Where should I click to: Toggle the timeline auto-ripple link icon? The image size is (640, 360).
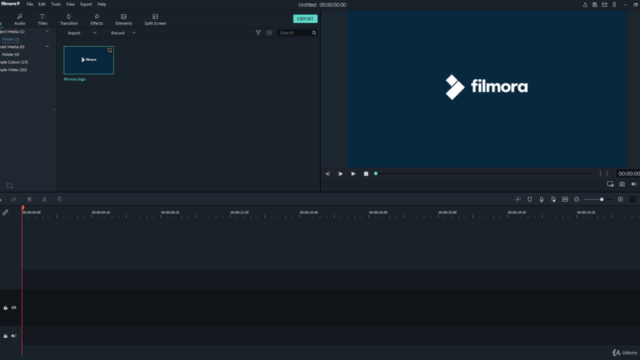tap(5, 213)
